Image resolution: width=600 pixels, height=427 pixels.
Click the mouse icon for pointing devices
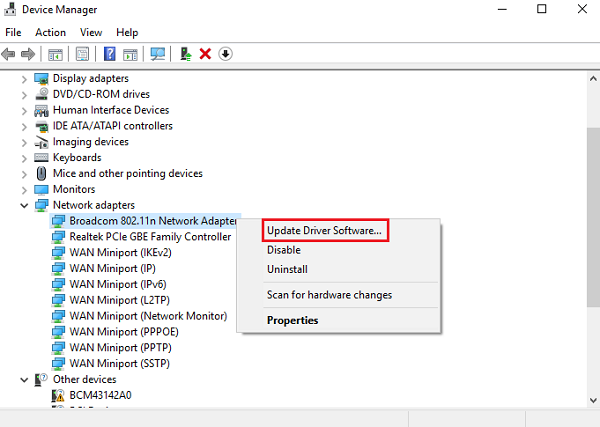(41, 174)
